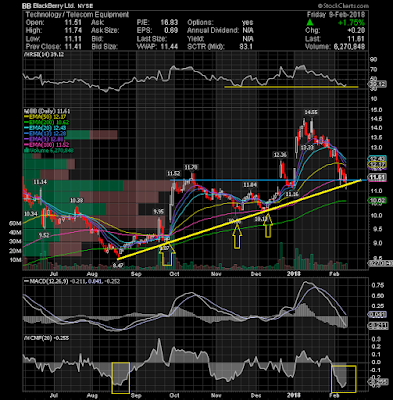Click the BB ticker symbol at top left
This screenshot has height=400, width=393.
[x=26, y=6]
